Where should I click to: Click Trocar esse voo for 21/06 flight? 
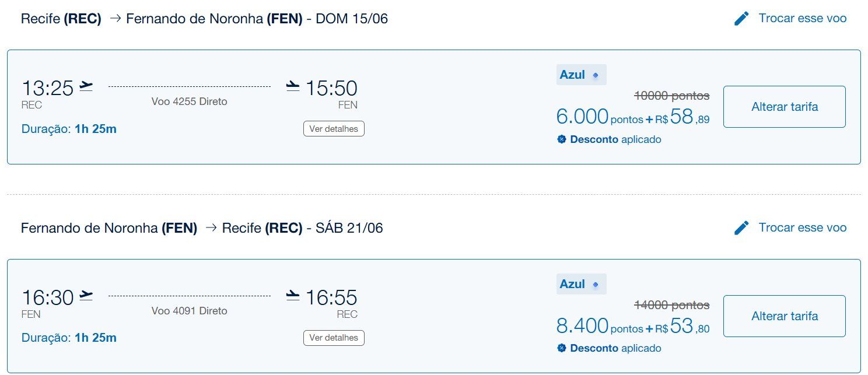pyautogui.click(x=803, y=227)
